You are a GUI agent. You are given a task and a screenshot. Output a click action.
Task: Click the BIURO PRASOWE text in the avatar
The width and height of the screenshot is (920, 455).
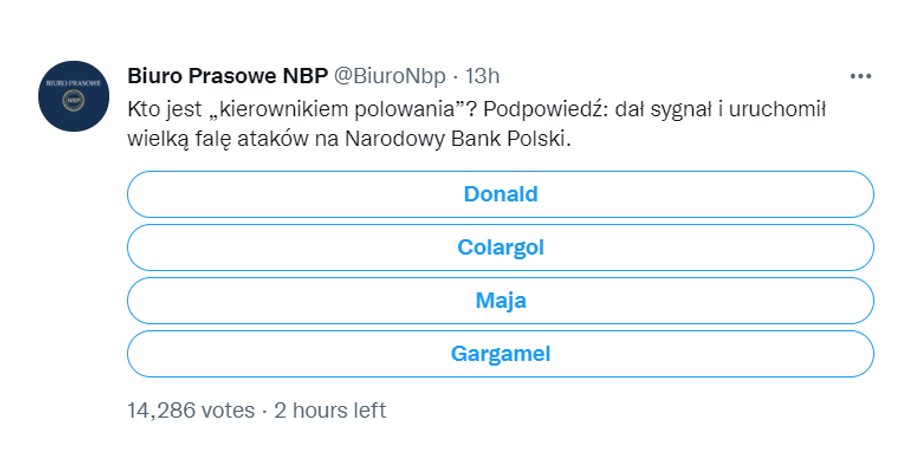[73, 83]
